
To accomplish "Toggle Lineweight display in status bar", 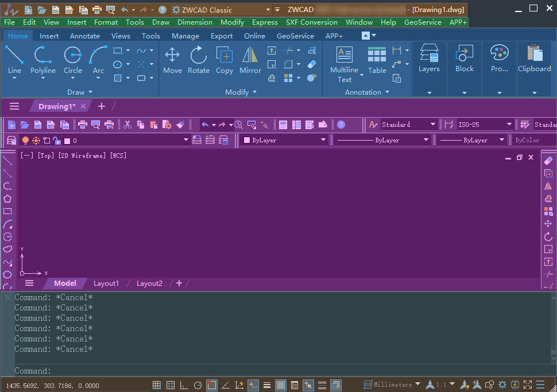I will pyautogui.click(x=267, y=385).
